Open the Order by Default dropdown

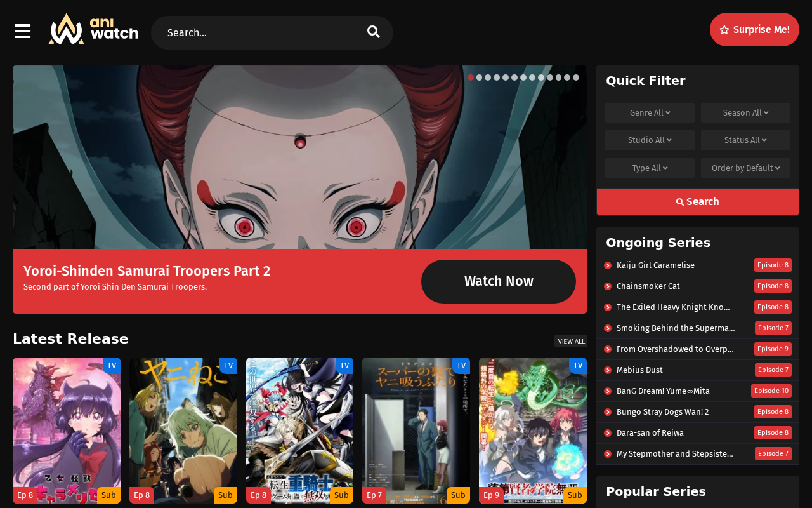pyautogui.click(x=745, y=168)
